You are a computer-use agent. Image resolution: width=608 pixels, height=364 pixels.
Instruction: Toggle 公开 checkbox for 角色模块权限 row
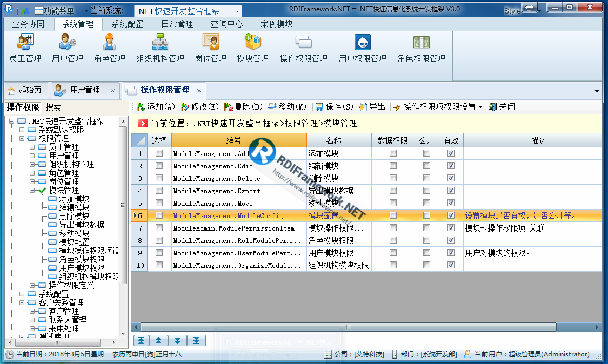[x=426, y=240]
